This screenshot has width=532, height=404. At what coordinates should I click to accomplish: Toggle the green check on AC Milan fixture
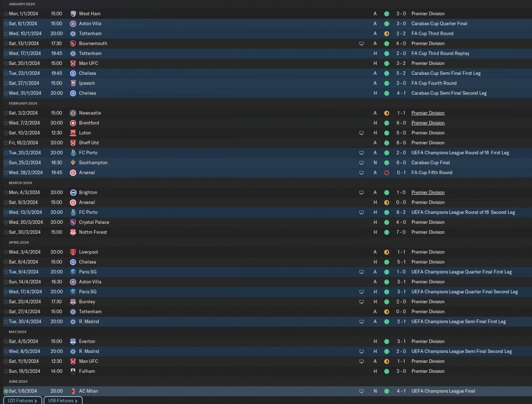[6, 391]
